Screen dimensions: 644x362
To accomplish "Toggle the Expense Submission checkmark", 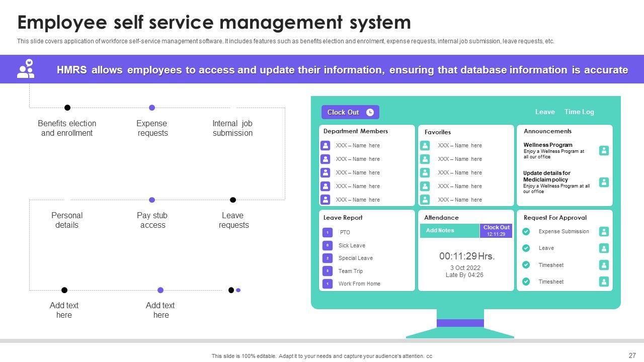I will [x=526, y=232].
